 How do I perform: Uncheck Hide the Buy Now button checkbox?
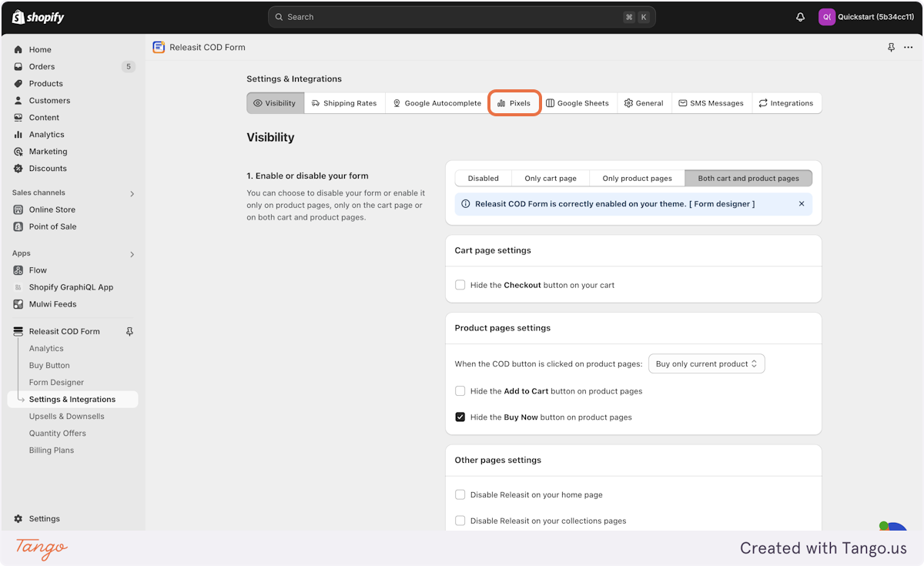click(460, 417)
